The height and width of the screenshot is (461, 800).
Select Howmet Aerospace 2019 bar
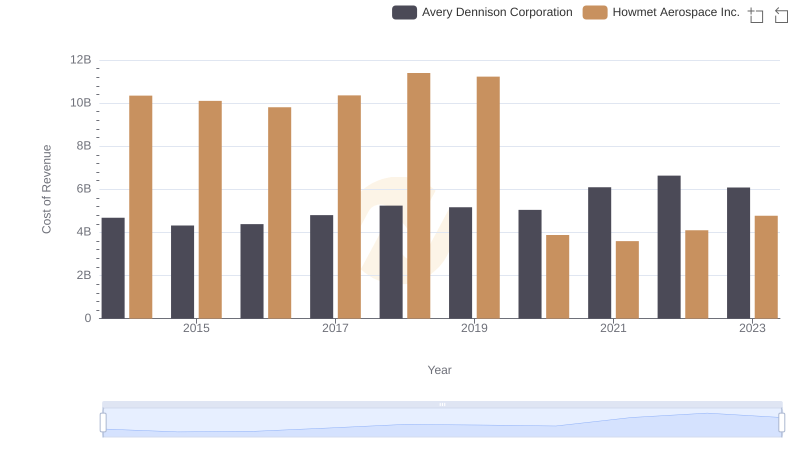[488, 198]
